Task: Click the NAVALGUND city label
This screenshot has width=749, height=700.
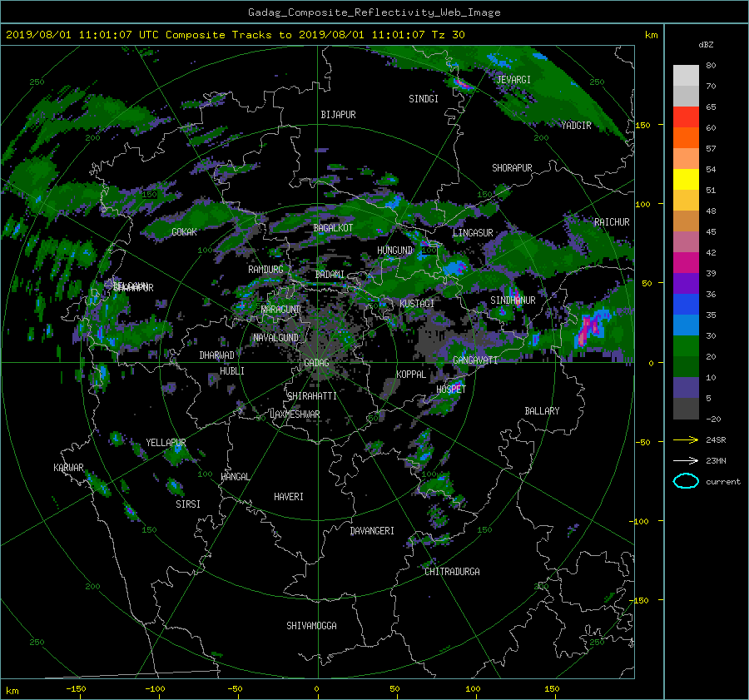Action: (275, 337)
